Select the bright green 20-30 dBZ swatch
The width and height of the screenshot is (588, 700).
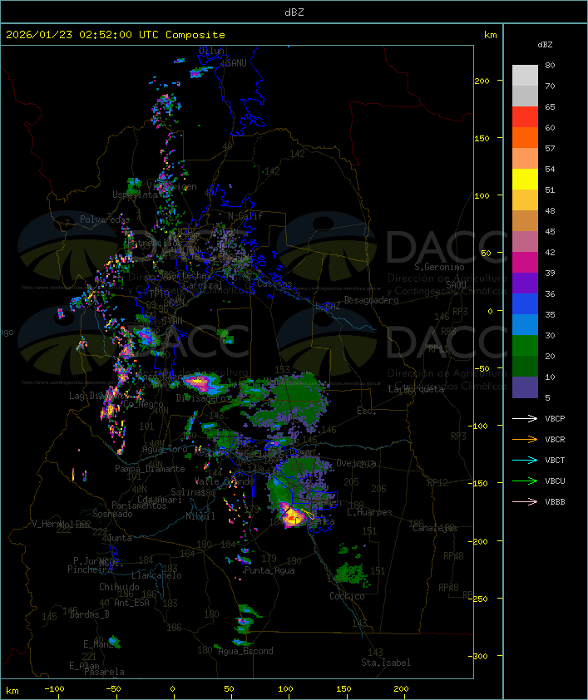pos(525,346)
